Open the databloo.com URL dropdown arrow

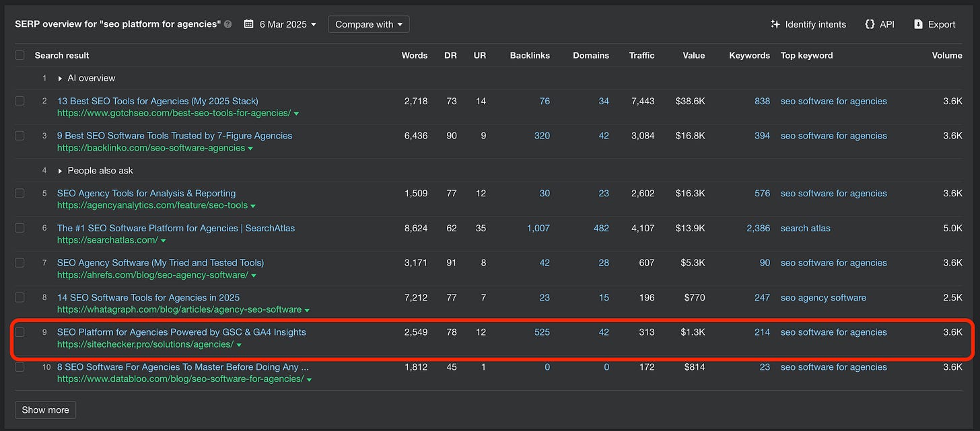(x=309, y=379)
